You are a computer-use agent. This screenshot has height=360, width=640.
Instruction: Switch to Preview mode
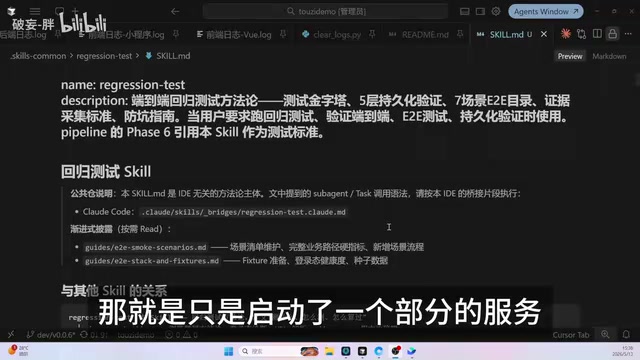pyautogui.click(x=570, y=56)
